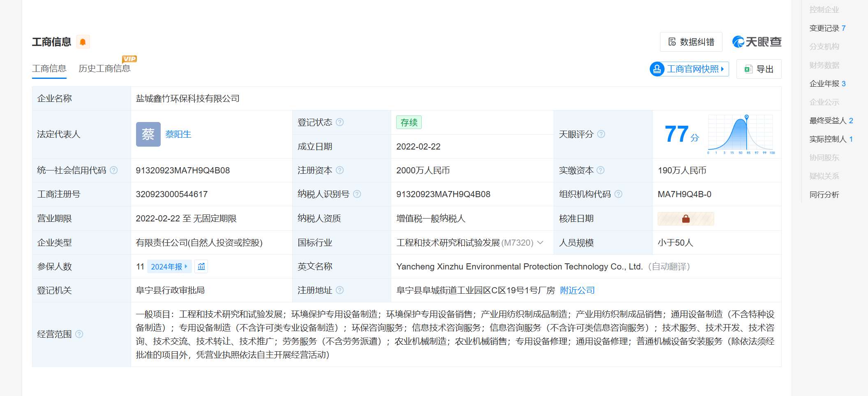Image resolution: width=868 pixels, height=396 pixels.
Task: Click the 2022-02-22 至 无固定期限 business term
Action: [186, 219]
